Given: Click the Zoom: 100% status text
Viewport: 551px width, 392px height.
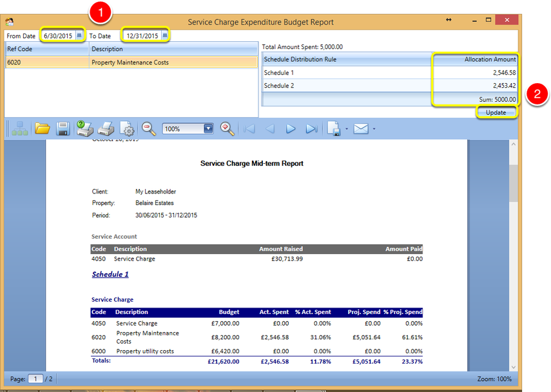Looking at the screenshot, I should tap(494, 378).
